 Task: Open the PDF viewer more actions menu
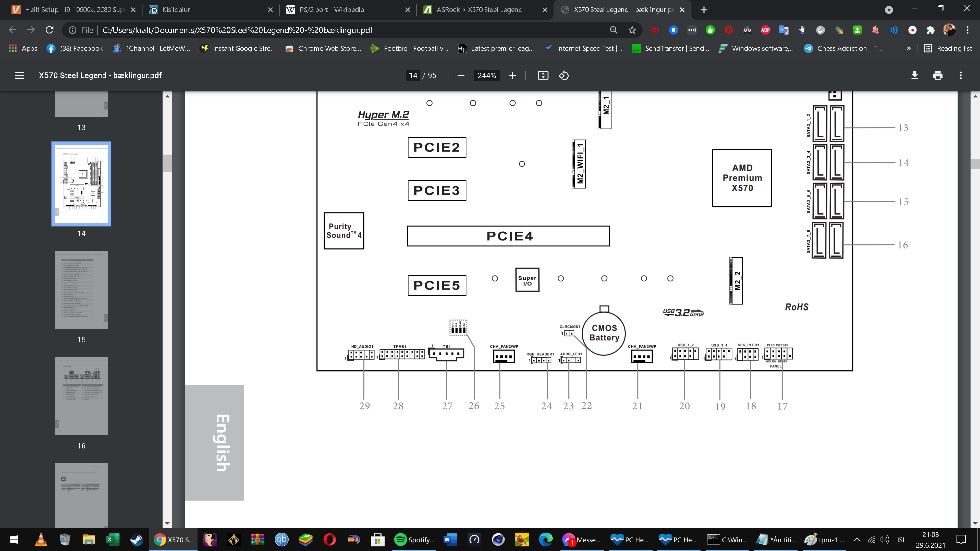(960, 75)
